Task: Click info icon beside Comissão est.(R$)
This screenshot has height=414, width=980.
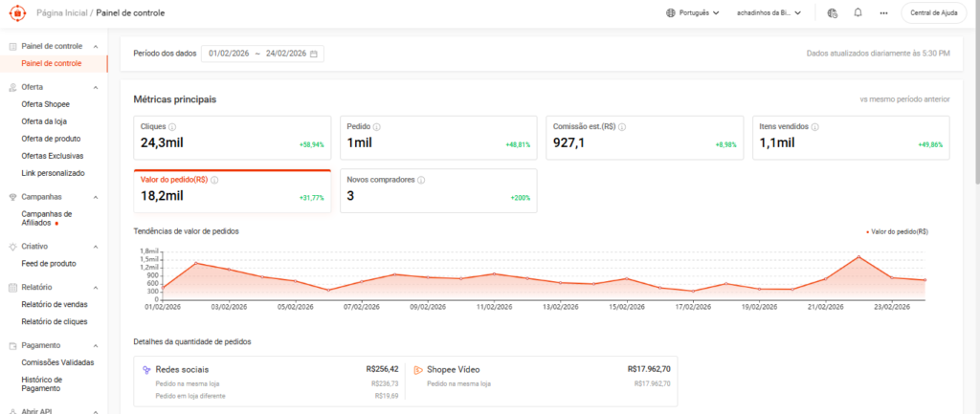Action: (625, 126)
